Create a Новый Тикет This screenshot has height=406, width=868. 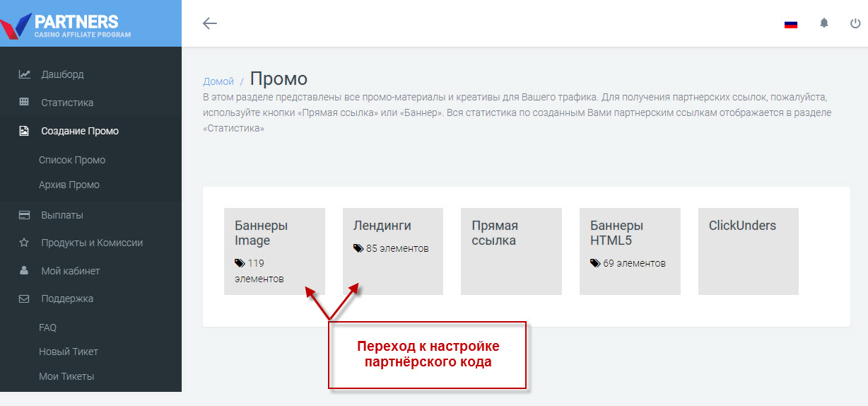[69, 352]
